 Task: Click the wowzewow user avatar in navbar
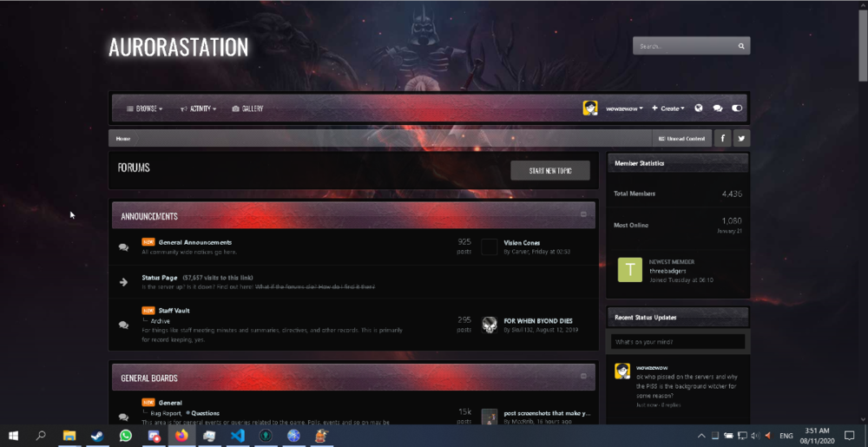(590, 108)
